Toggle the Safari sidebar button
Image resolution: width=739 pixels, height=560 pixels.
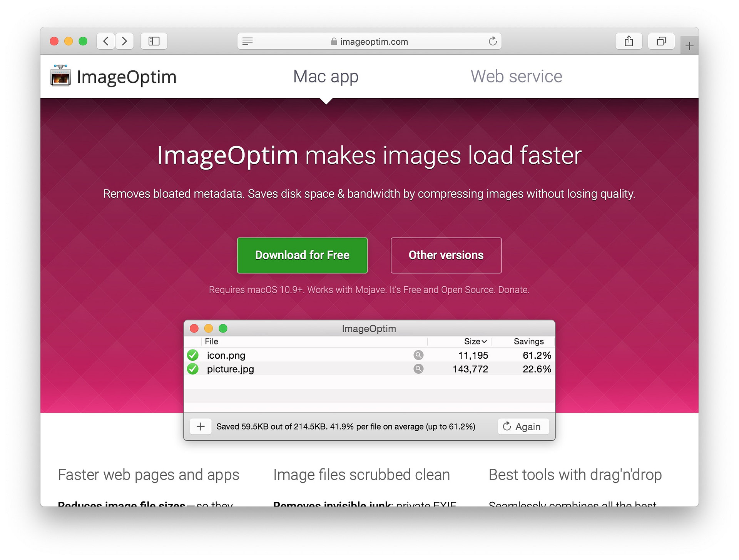[154, 41]
